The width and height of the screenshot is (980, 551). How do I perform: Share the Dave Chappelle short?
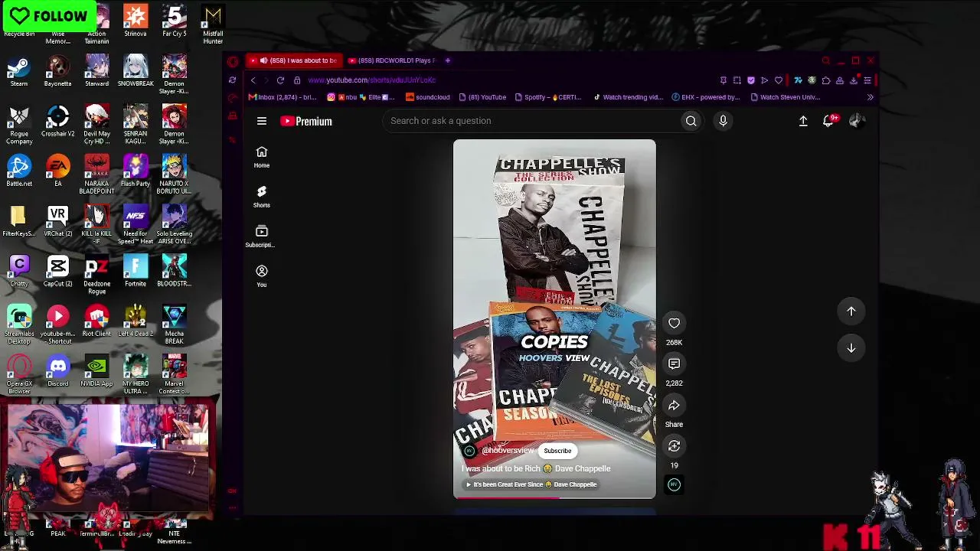(674, 406)
